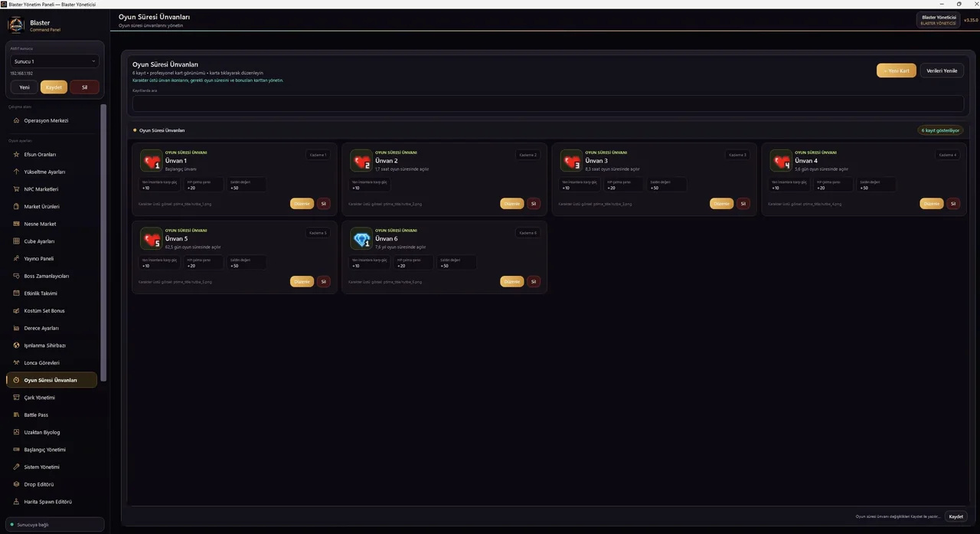Viewport: 980px width, 534px height.
Task: Click the Işınlanma Sihirbazı icon
Action: click(17, 346)
